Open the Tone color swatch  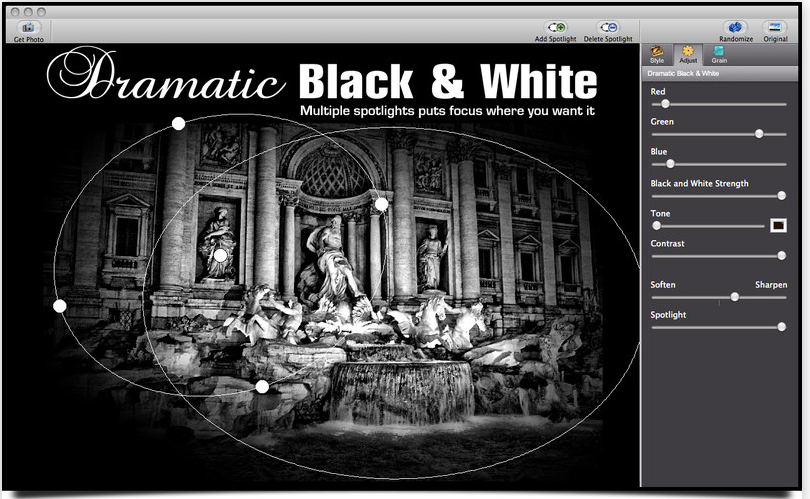click(778, 226)
